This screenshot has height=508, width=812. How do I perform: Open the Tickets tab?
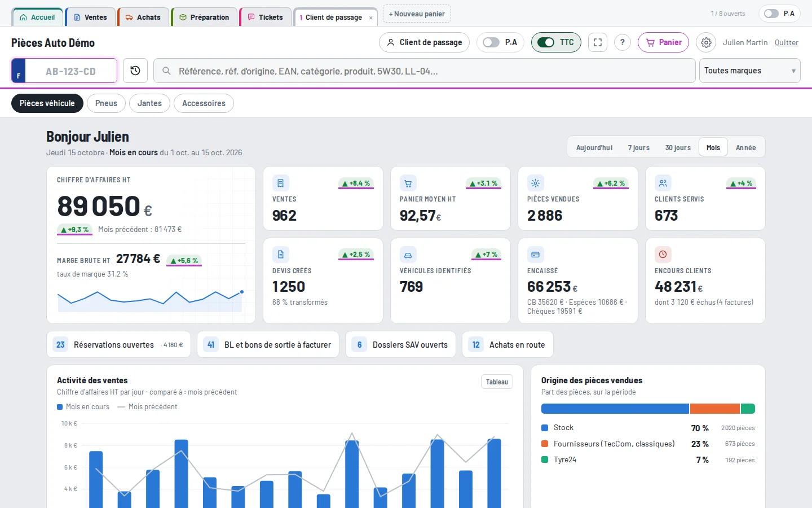pyautogui.click(x=266, y=17)
